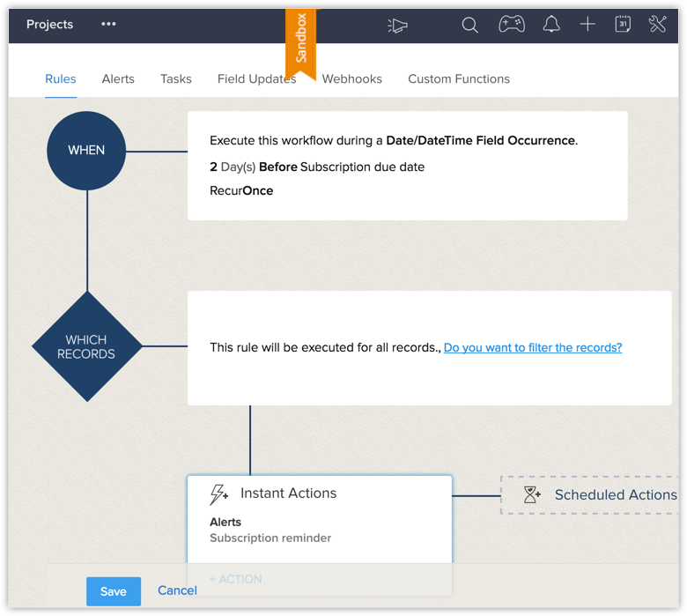The image size is (687, 616).
Task: Open the Tasks tab
Action: point(176,79)
